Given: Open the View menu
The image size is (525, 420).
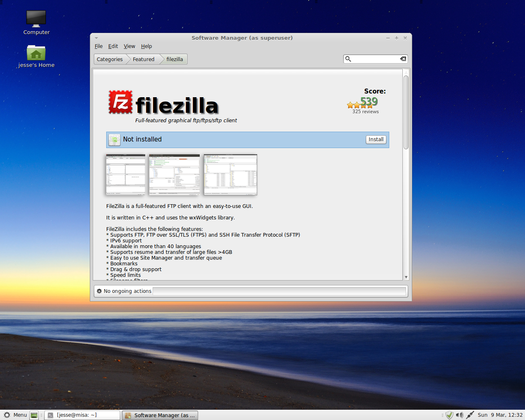Looking at the screenshot, I should [129, 46].
